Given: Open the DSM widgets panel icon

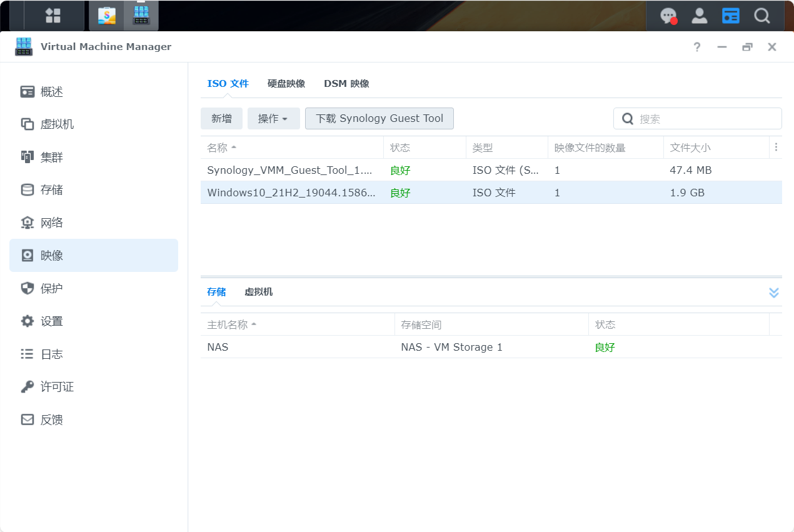Looking at the screenshot, I should point(730,16).
